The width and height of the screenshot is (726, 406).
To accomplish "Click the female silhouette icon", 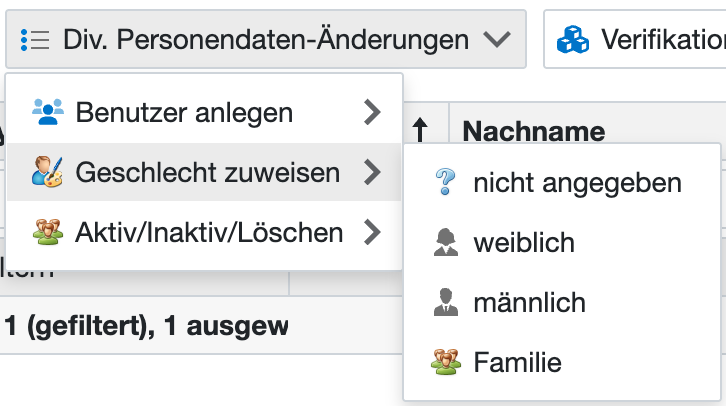I will [x=445, y=243].
